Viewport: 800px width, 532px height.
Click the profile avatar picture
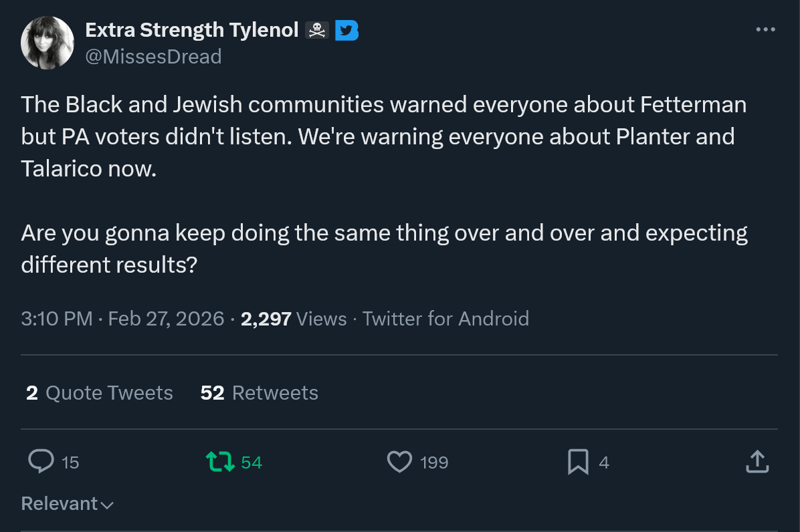pyautogui.click(x=47, y=43)
